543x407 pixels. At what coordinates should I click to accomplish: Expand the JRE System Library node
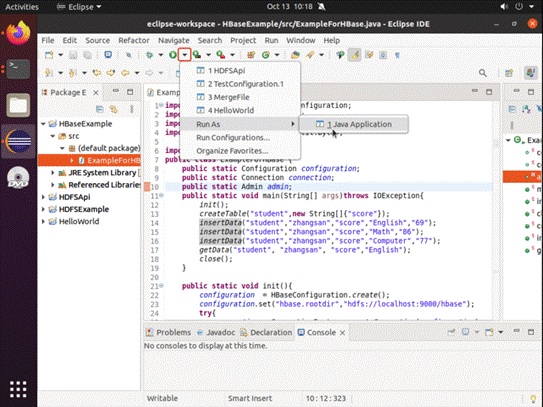53,172
